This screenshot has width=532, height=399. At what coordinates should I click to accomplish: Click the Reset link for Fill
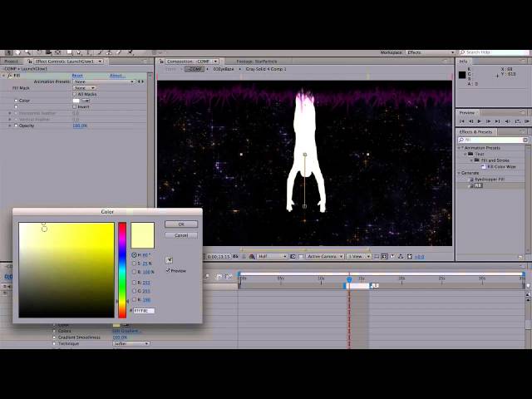click(77, 76)
